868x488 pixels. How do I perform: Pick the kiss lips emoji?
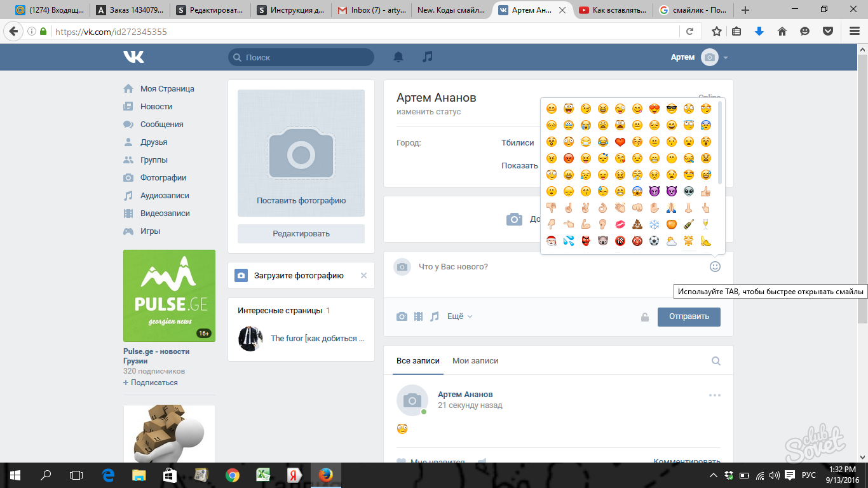pyautogui.click(x=620, y=224)
